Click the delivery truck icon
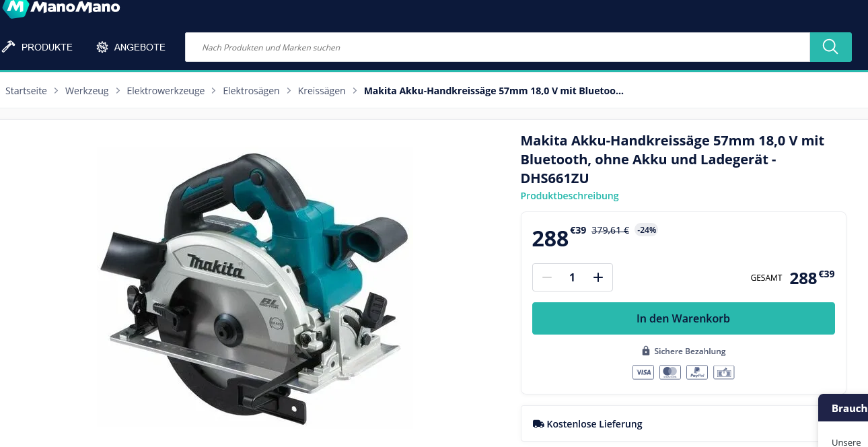 pos(538,424)
